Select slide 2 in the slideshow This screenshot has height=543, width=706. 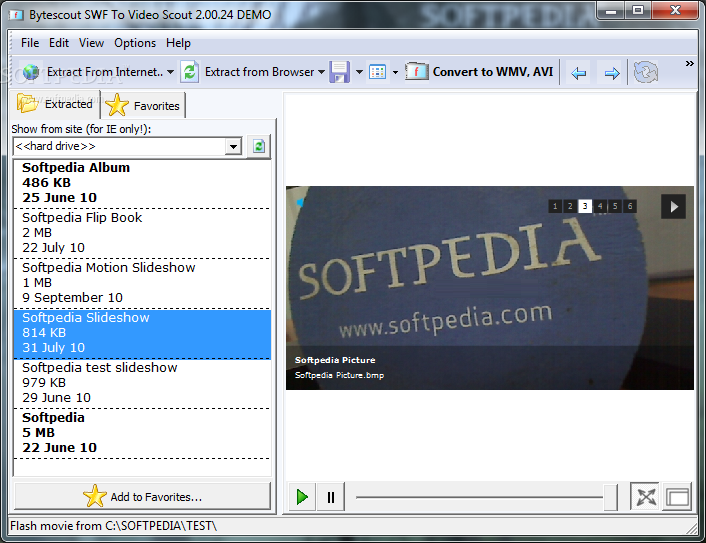click(x=570, y=206)
